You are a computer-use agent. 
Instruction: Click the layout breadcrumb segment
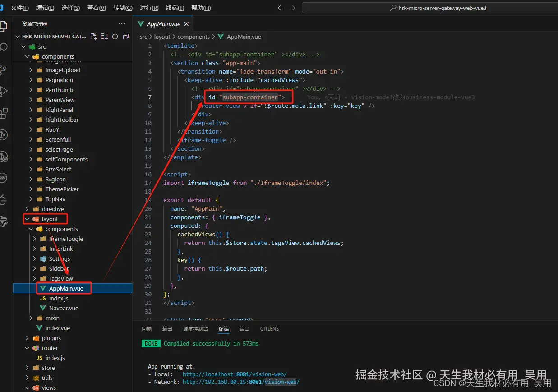coord(162,37)
